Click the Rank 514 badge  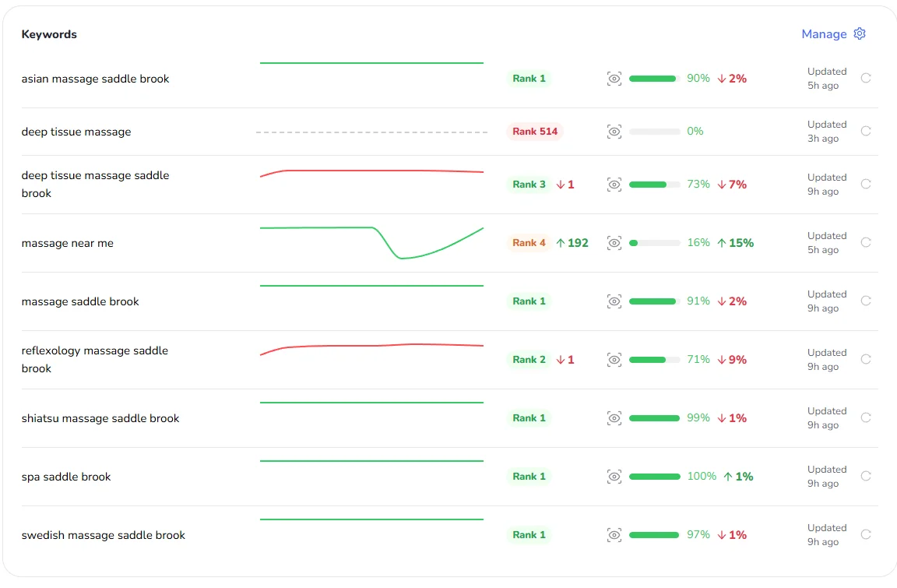point(535,132)
